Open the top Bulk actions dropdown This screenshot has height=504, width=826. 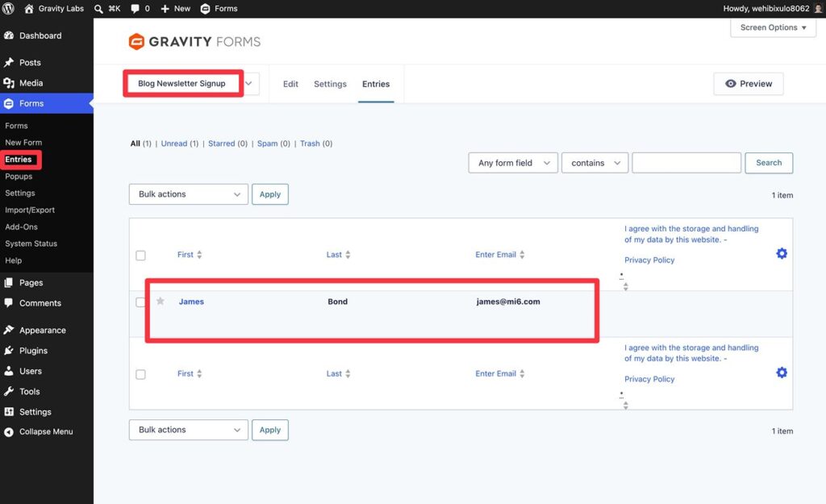189,194
